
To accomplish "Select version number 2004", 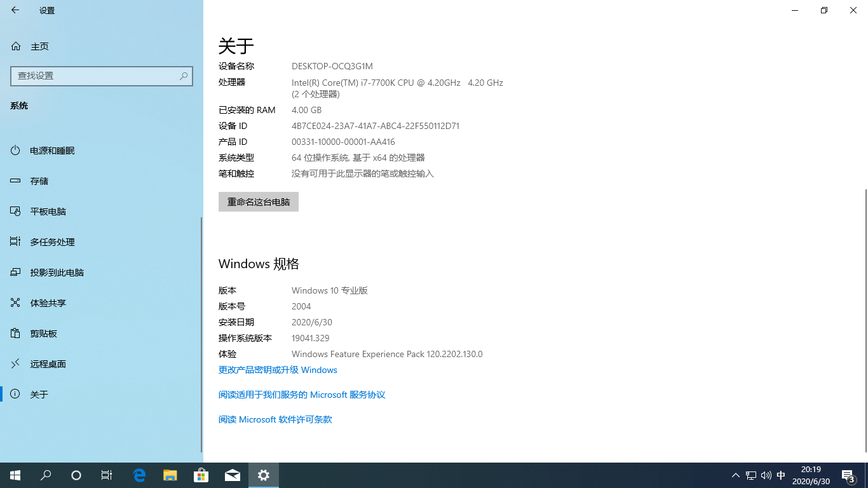I will tap(301, 306).
